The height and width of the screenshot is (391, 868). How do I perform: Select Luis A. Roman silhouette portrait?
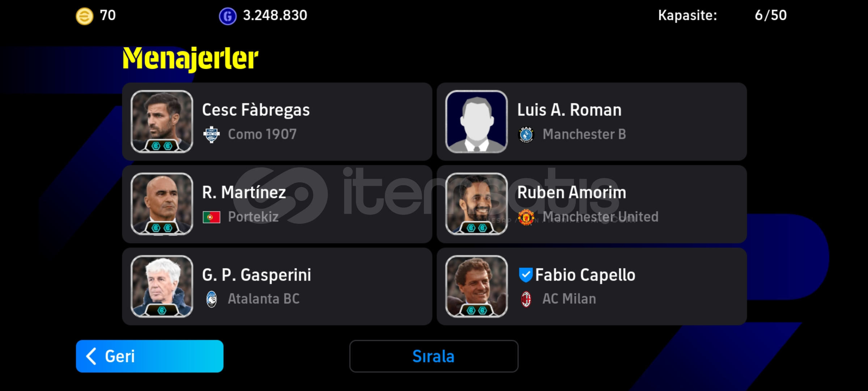tap(476, 122)
